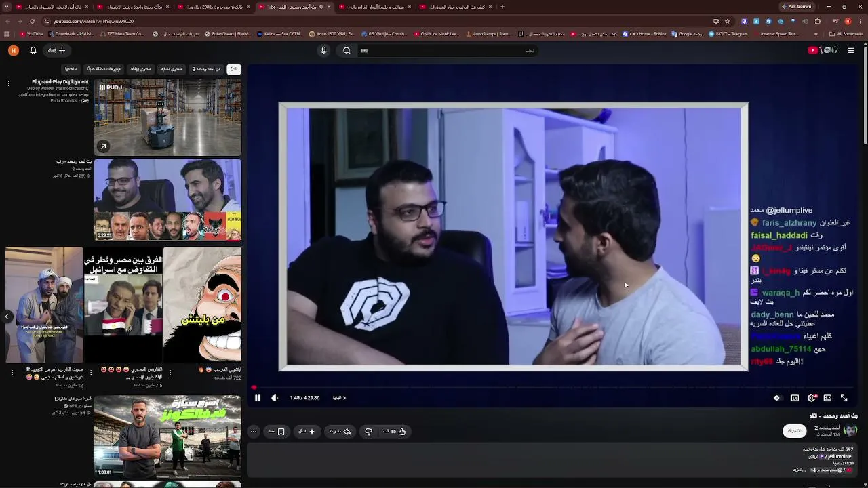Open the Plug-and-Play Deployment ad title
The height and width of the screenshot is (488, 868).
[x=60, y=82]
